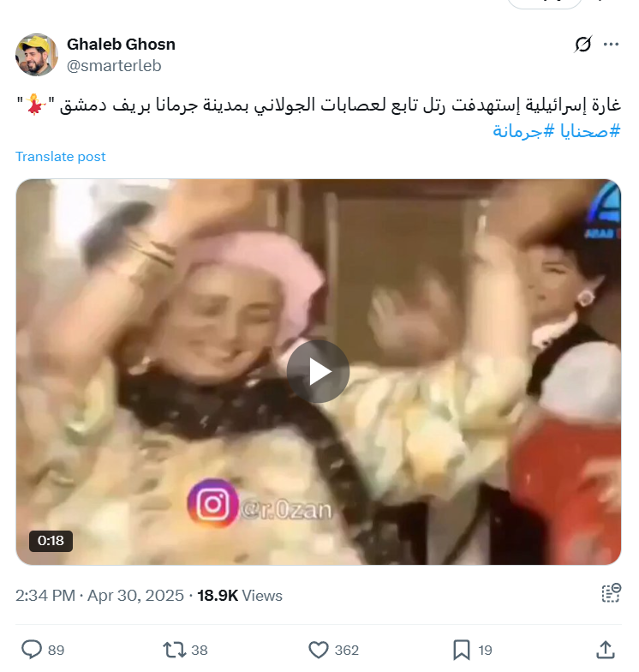
Task: Click the 18.9K Views count
Action: (x=240, y=596)
